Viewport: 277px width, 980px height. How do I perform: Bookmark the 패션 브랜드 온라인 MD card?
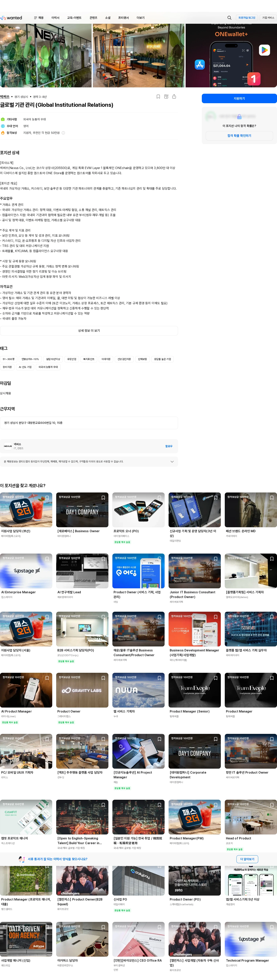point(272,498)
